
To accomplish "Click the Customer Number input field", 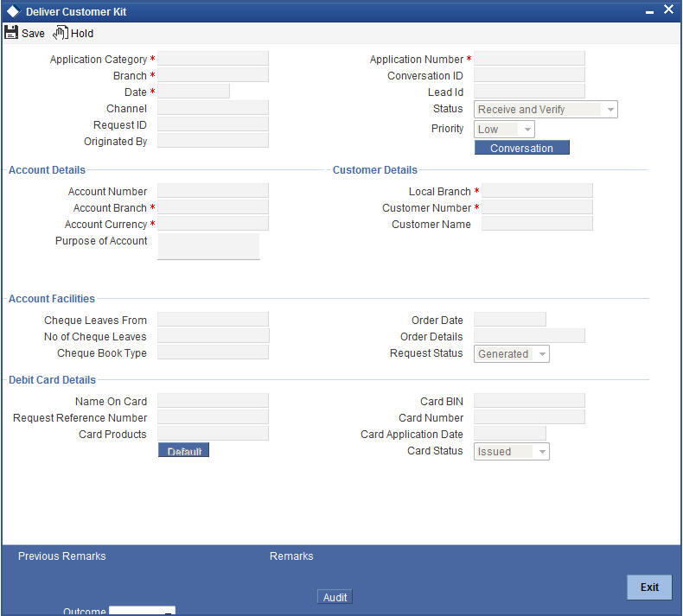I will point(537,207).
